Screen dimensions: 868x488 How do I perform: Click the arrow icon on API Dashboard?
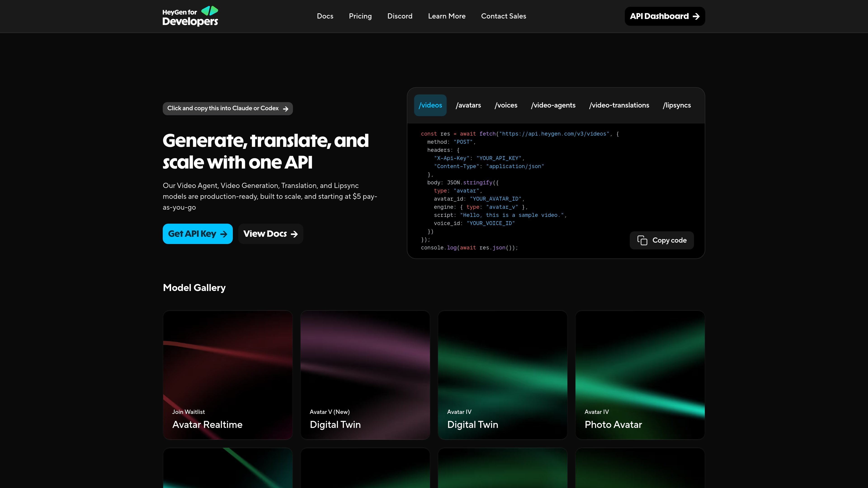(696, 16)
